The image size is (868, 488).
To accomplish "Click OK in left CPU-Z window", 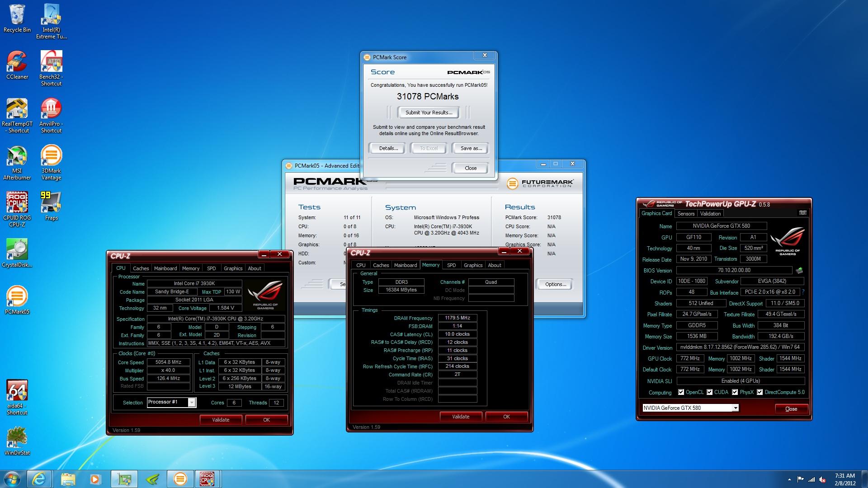I will coord(266,420).
